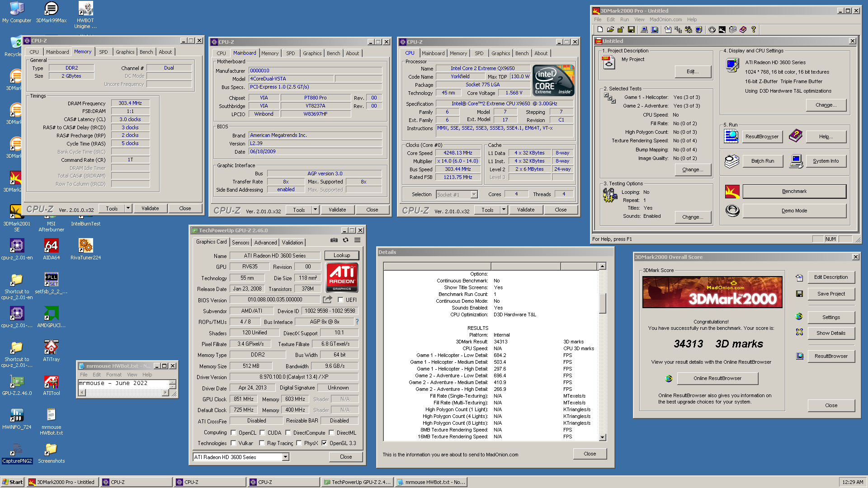
Task: Click Batch Run button in 3DMark2000
Action: pos(763,161)
